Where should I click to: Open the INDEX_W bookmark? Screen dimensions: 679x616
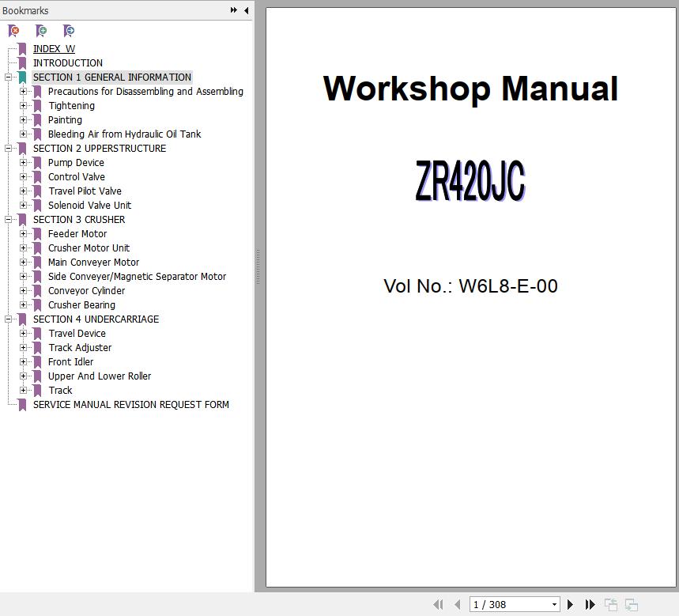coord(54,49)
